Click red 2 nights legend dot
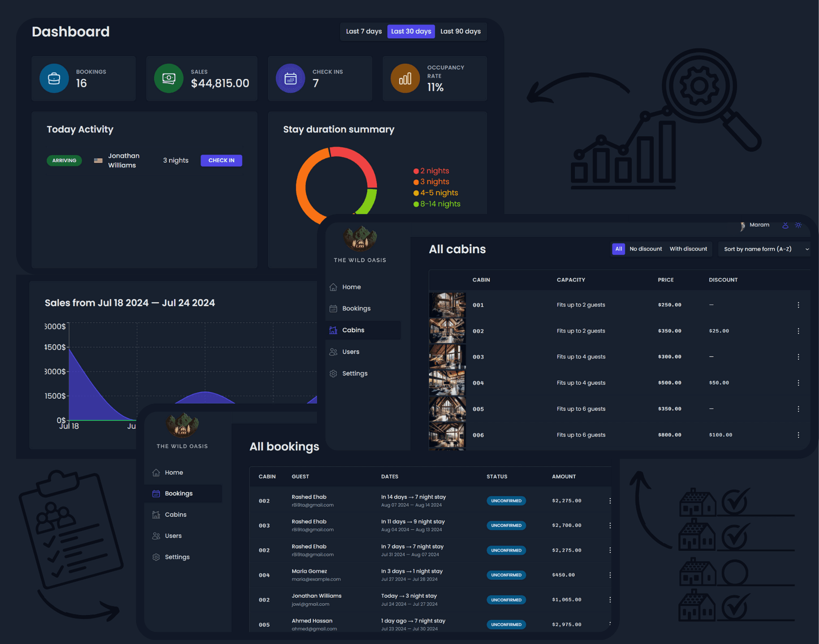Viewport: 819px width, 644px height. (x=416, y=171)
